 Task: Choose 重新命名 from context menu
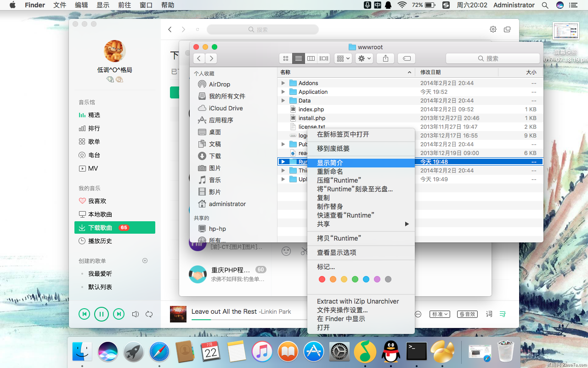click(361, 172)
